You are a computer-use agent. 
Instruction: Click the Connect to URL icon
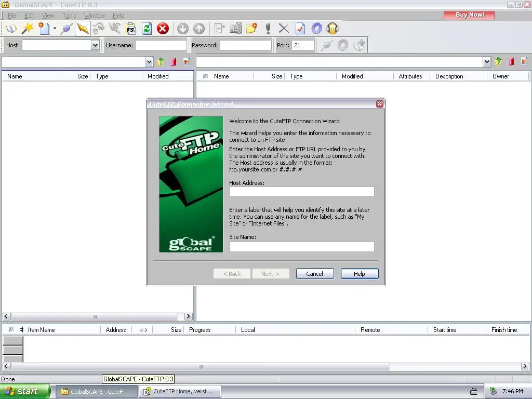(x=131, y=29)
